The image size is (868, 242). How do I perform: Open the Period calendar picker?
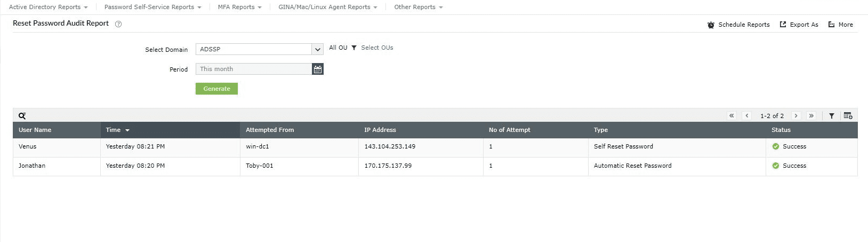[318, 69]
